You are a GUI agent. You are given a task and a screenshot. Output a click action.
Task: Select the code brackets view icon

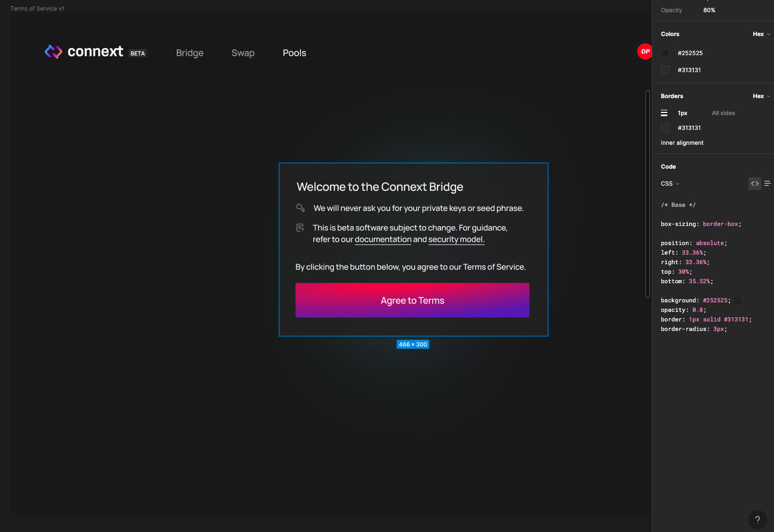click(x=754, y=183)
